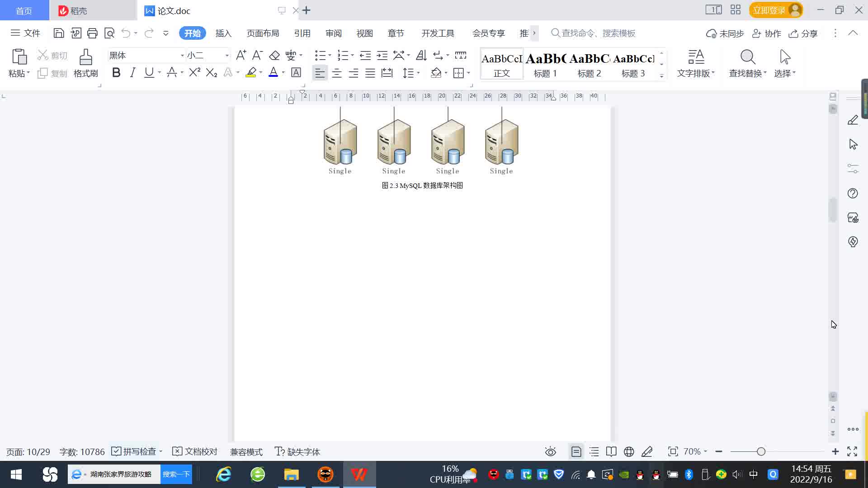Toggle left text alignment
The height and width of the screenshot is (488, 868).
(320, 73)
